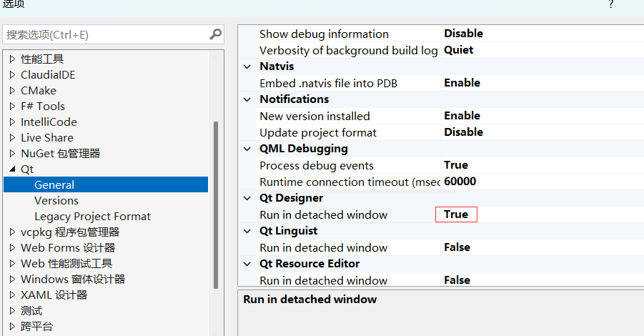Collapse the Qt tree node
The width and height of the screenshot is (644, 336).
click(x=12, y=169)
